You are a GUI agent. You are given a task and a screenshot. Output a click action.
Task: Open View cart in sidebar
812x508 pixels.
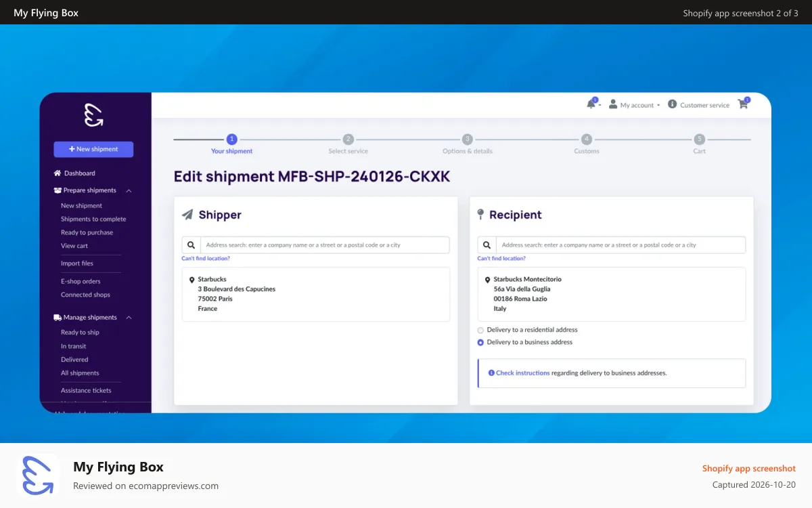pos(74,247)
